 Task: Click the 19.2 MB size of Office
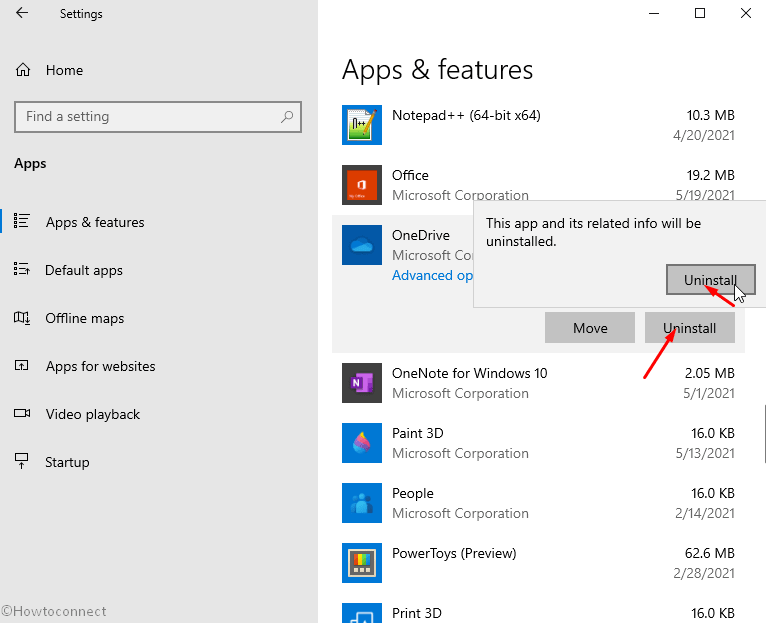[710, 175]
